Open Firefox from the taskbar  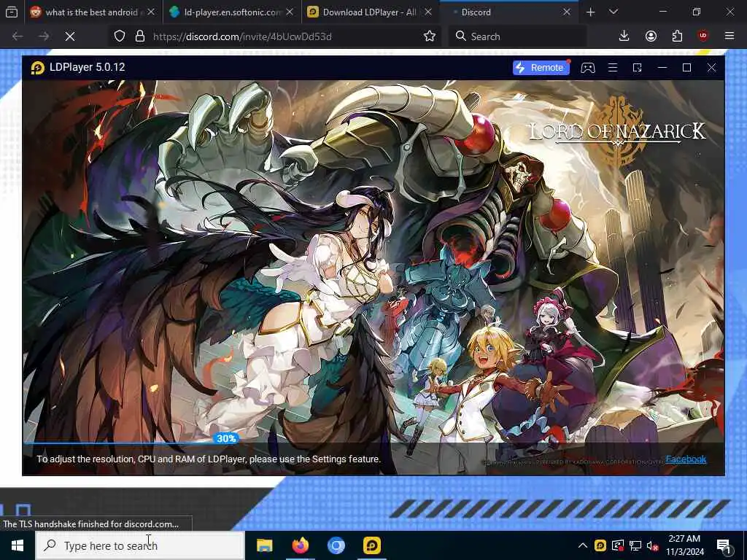click(x=301, y=545)
